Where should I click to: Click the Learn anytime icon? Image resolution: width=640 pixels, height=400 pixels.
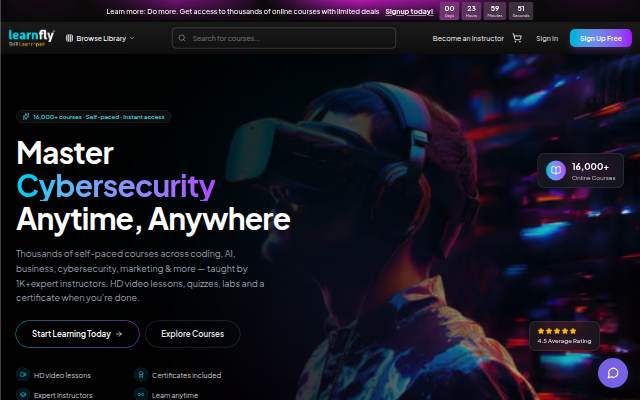click(141, 394)
